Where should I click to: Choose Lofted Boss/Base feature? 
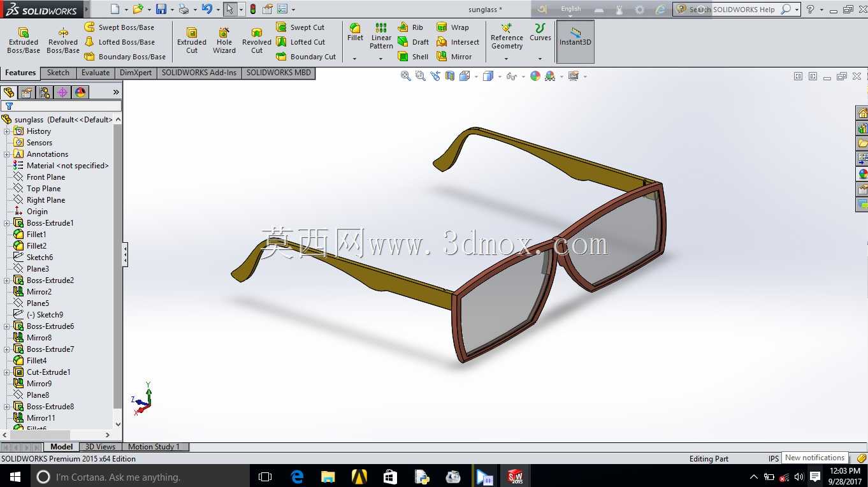[x=119, y=42]
